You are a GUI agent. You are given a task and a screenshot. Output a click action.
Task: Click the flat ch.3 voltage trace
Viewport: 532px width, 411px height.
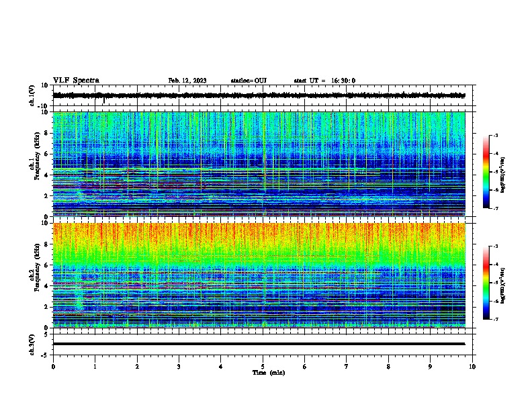[x=259, y=344]
